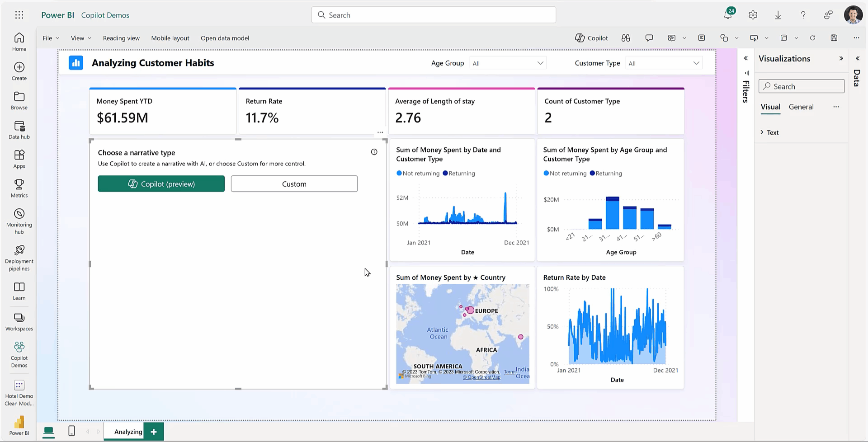
Task: Click the notifications bell icon
Action: point(728,15)
